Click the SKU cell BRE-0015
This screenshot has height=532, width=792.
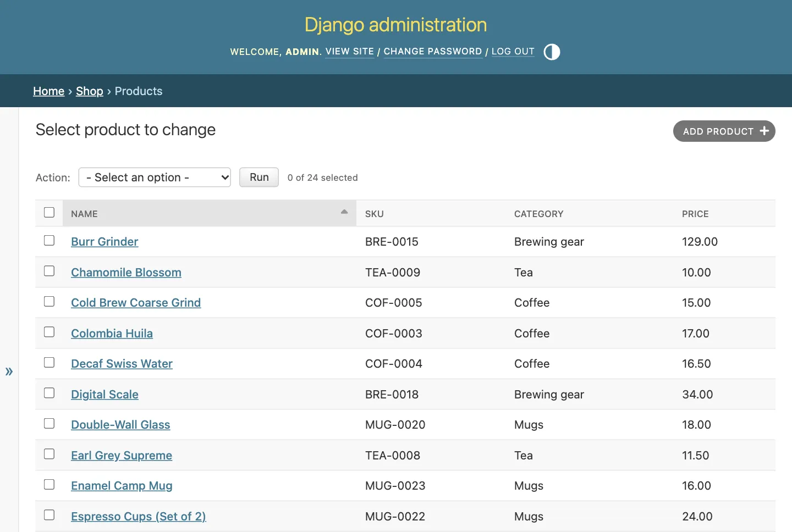point(392,242)
